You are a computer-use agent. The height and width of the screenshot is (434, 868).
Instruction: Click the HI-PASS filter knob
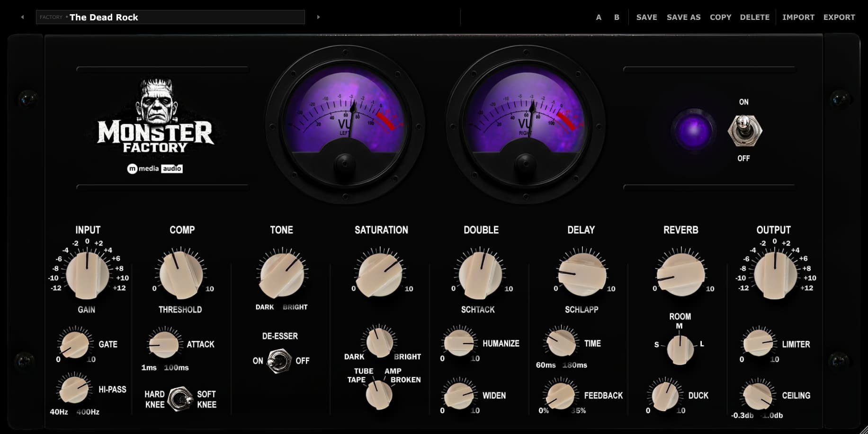pos(73,390)
